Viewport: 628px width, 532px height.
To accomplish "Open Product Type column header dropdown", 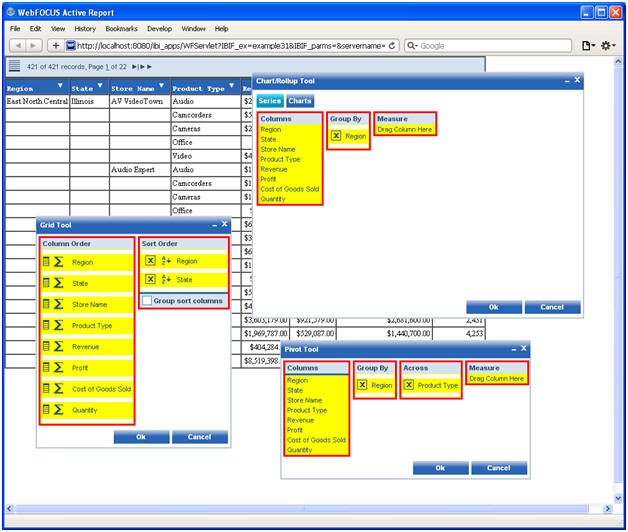I will pos(231,85).
